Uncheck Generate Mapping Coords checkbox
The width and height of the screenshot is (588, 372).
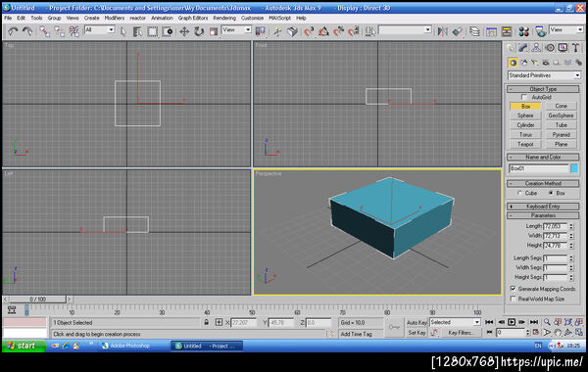[x=513, y=289]
